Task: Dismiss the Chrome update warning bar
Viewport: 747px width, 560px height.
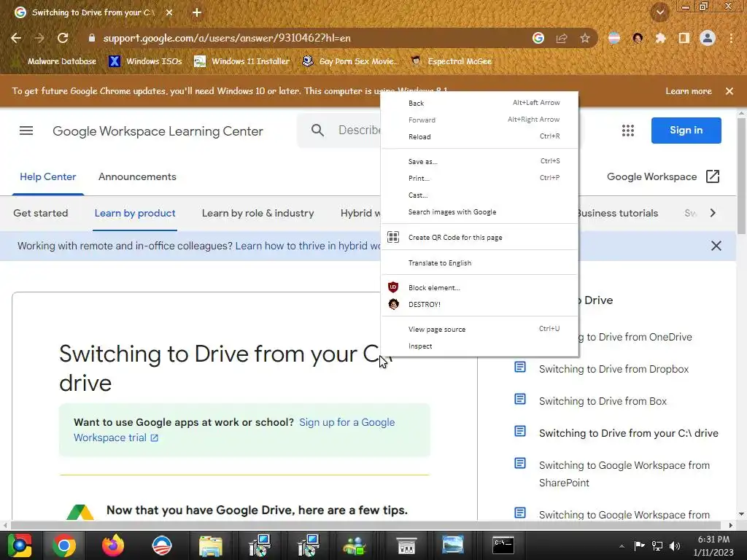Action: 729,91
